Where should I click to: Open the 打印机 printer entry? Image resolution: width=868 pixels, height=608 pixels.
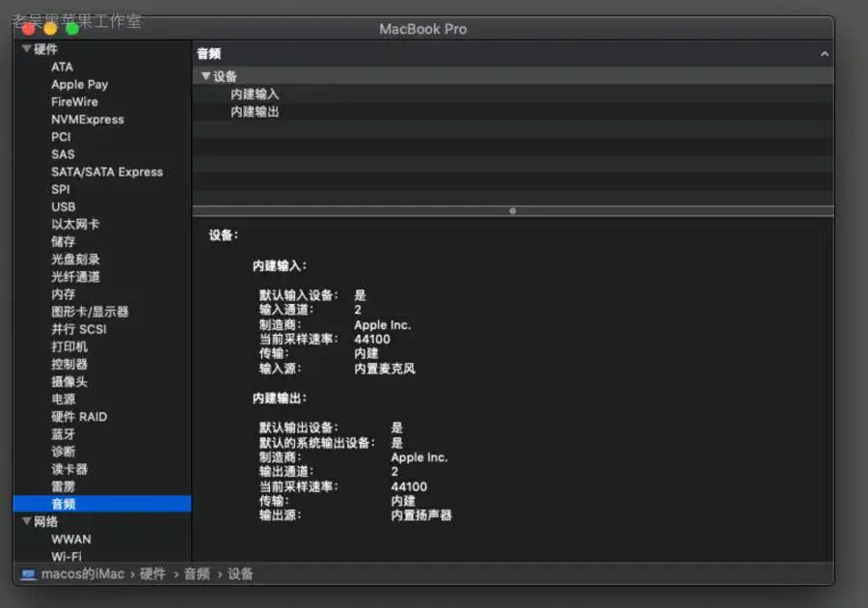pos(69,346)
